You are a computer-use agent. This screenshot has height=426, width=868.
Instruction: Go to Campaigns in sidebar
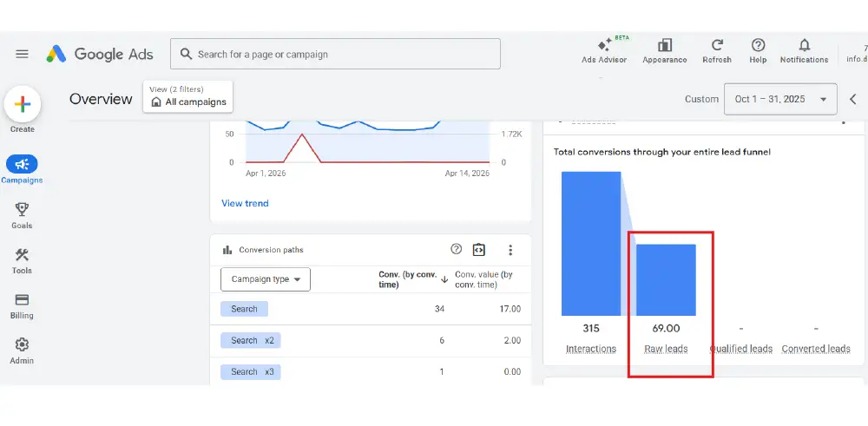click(22, 165)
